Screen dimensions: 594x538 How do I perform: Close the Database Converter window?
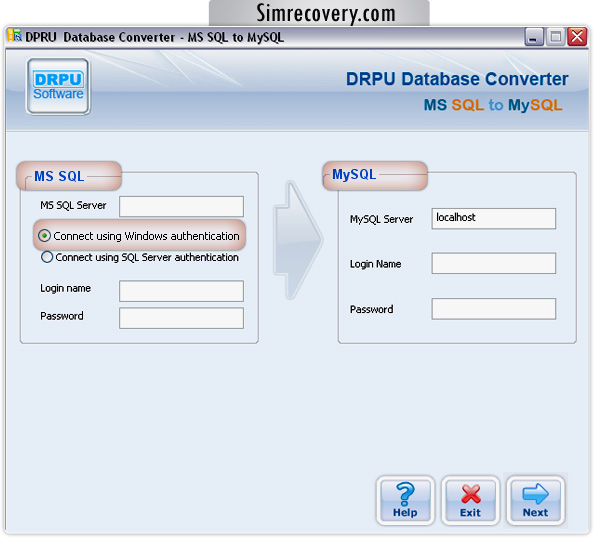click(577, 37)
